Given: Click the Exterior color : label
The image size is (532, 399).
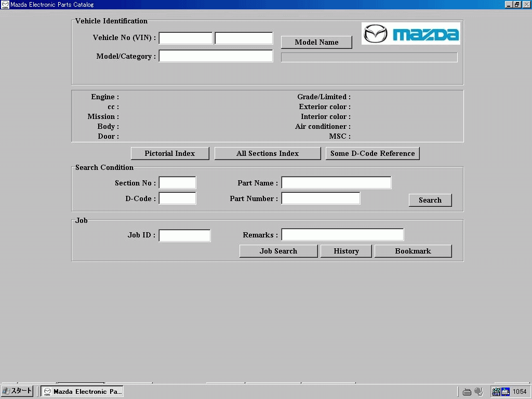Looking at the screenshot, I should [x=325, y=107].
